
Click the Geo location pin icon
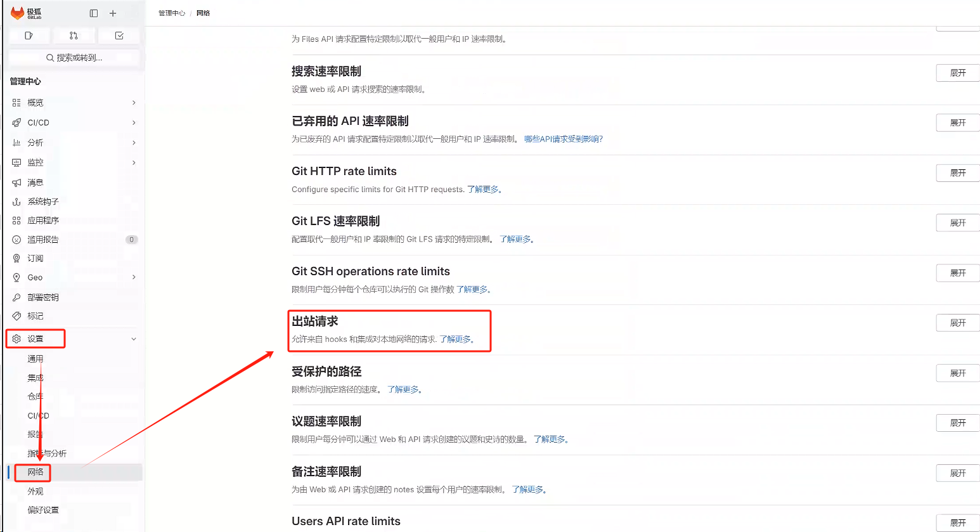pyautogui.click(x=16, y=277)
